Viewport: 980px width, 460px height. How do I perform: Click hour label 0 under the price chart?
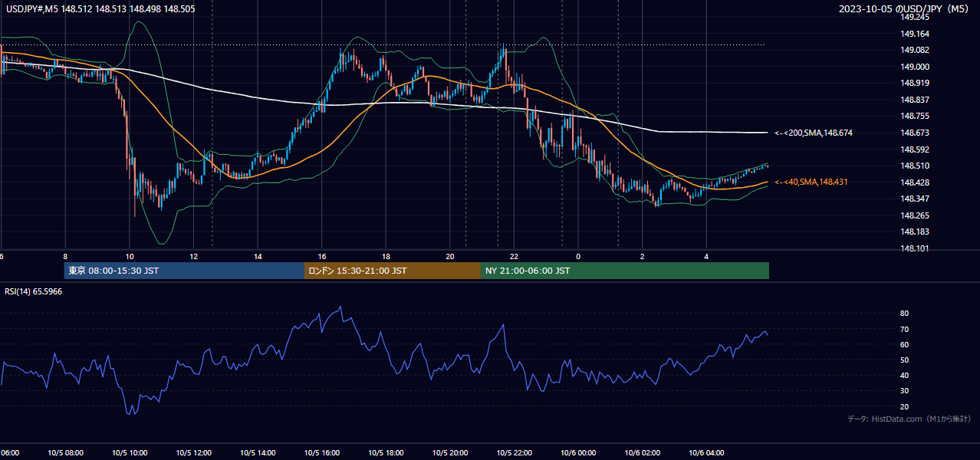tap(578, 256)
